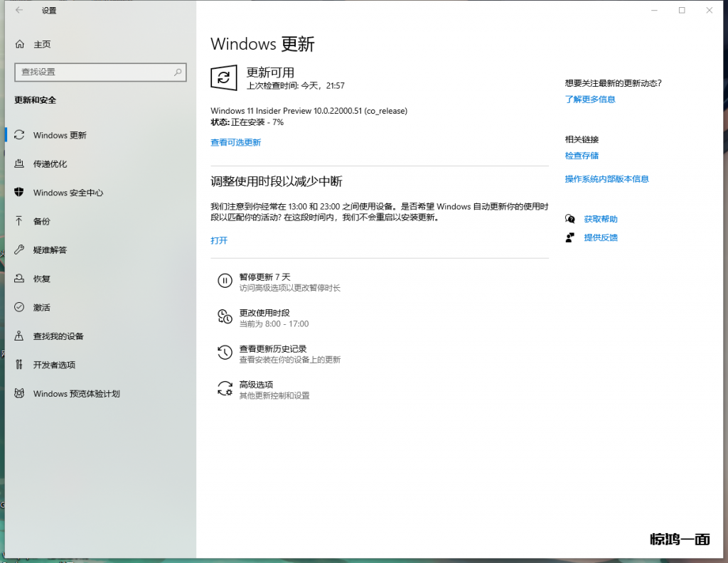This screenshot has width=728, height=563.
Task: Open 开发者选项 in the sidebar
Action: pos(54,365)
